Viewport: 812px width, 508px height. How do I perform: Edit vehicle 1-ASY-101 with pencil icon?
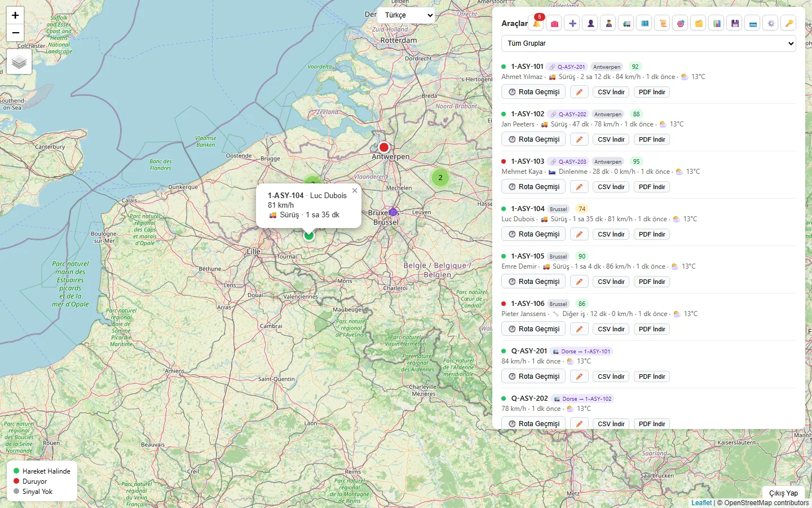579,92
